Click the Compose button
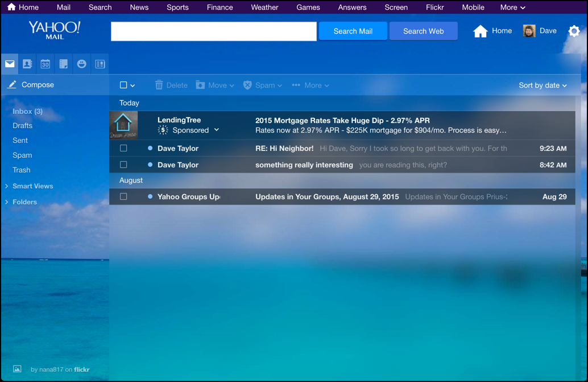This screenshot has height=382, width=588. (38, 85)
